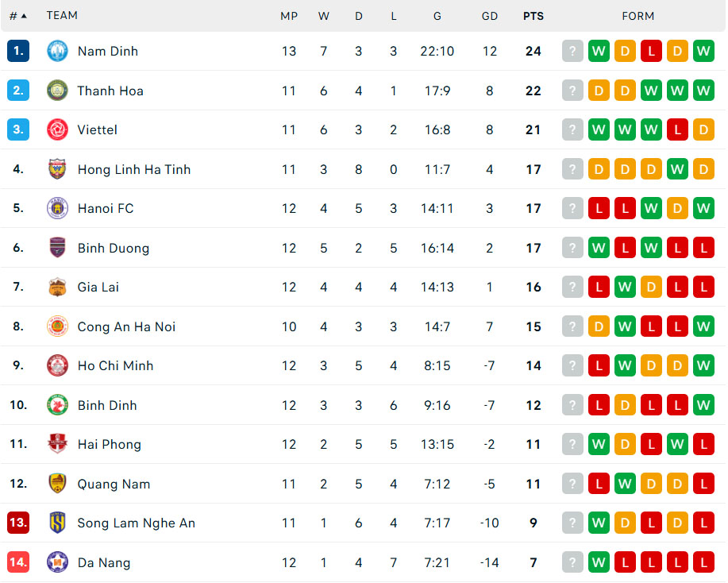Click the Viettel club badge

tap(56, 129)
